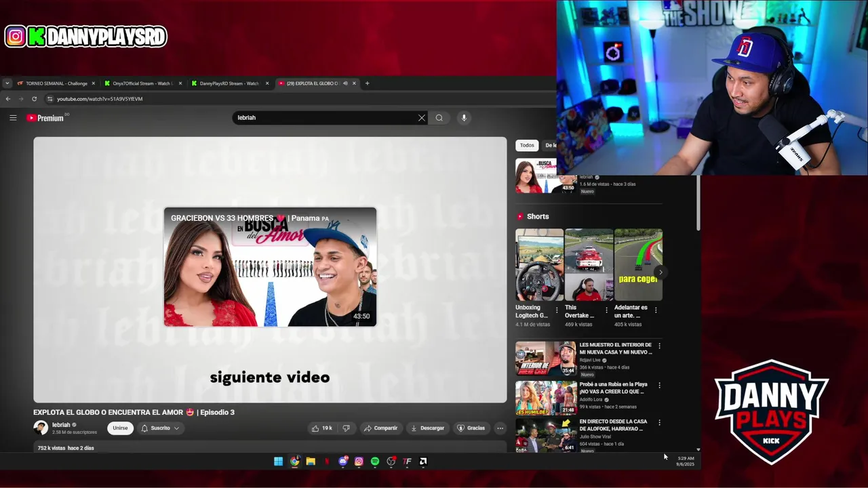Open Adelantar es un arte short
Viewport: 868px width, 488px height.
point(638,265)
